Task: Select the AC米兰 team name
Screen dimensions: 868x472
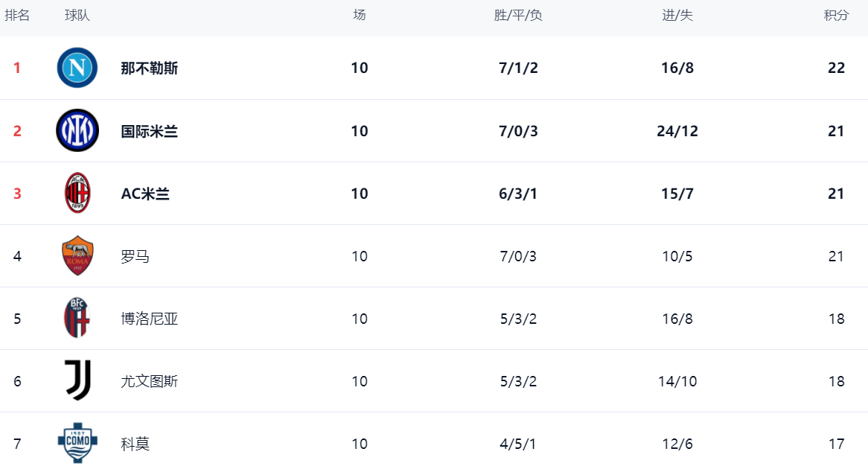Action: [x=145, y=194]
